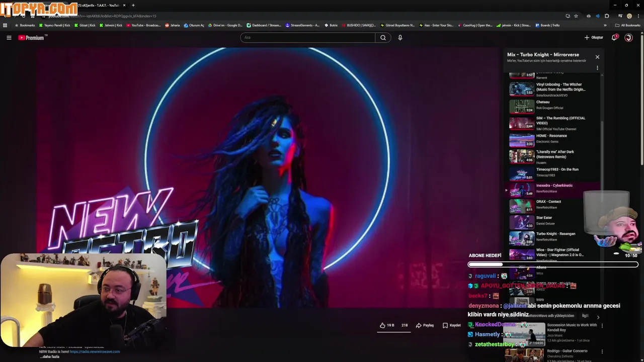Open three-dot menu for Rodrigo Guitar Concerto
The image size is (644, 362).
click(602, 351)
